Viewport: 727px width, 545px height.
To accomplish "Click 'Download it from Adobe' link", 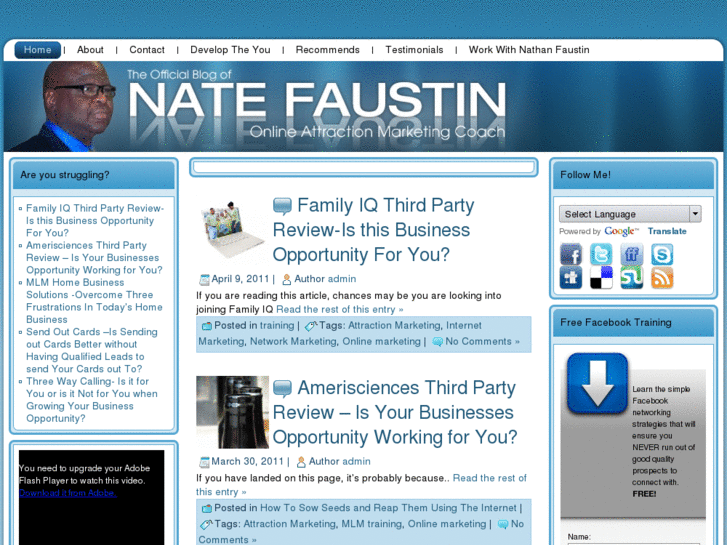I will [68, 493].
